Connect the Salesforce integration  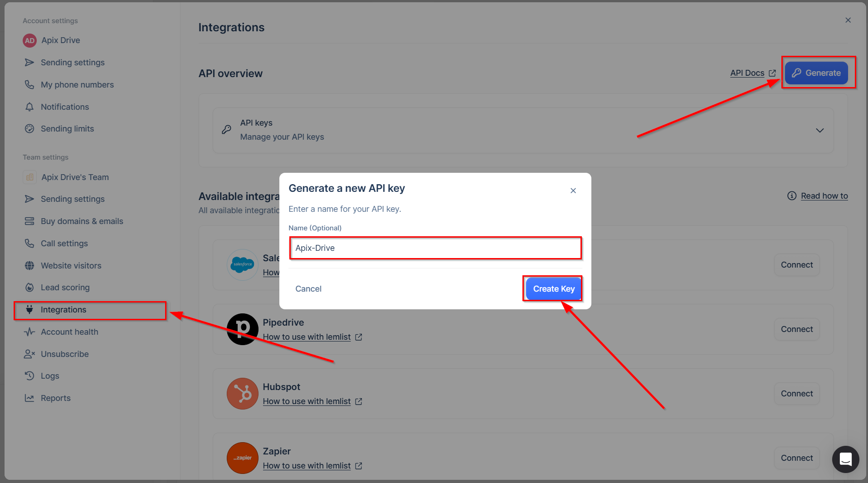[x=797, y=264]
